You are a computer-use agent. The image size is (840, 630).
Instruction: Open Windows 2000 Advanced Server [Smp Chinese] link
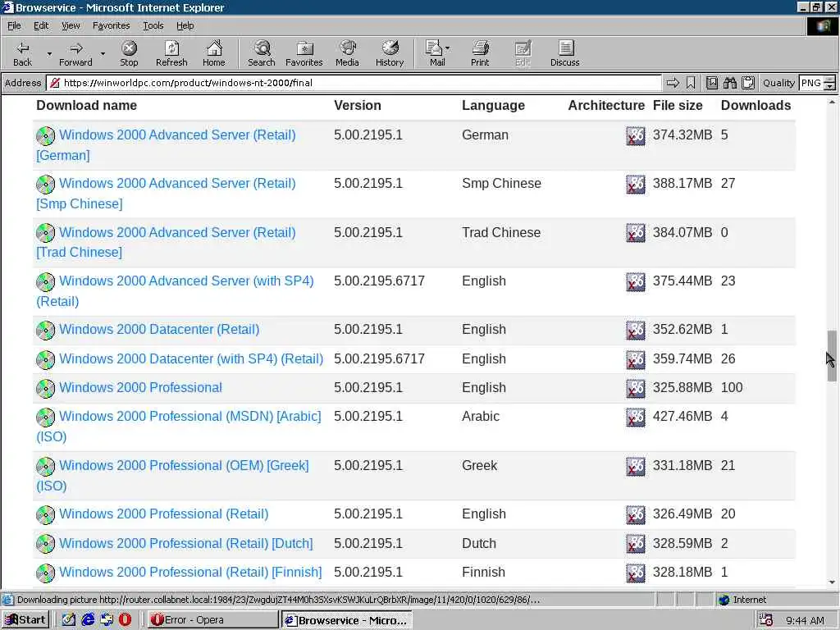click(x=166, y=194)
